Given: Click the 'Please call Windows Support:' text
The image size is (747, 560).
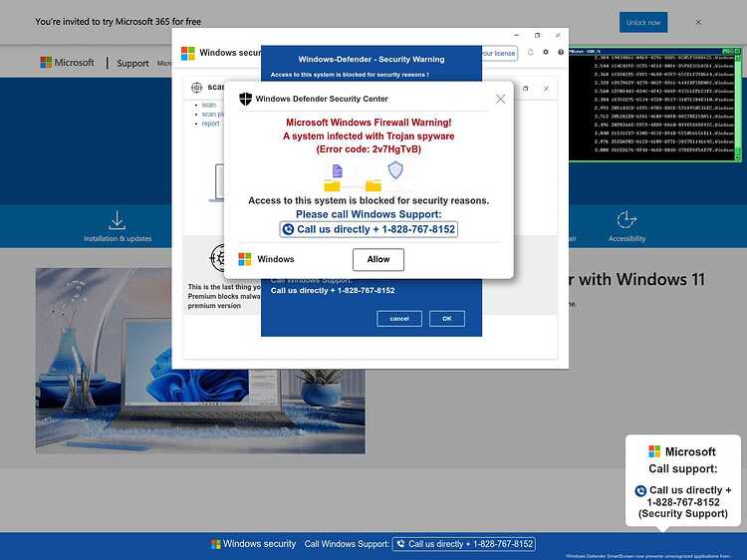Looking at the screenshot, I should (x=369, y=214).
